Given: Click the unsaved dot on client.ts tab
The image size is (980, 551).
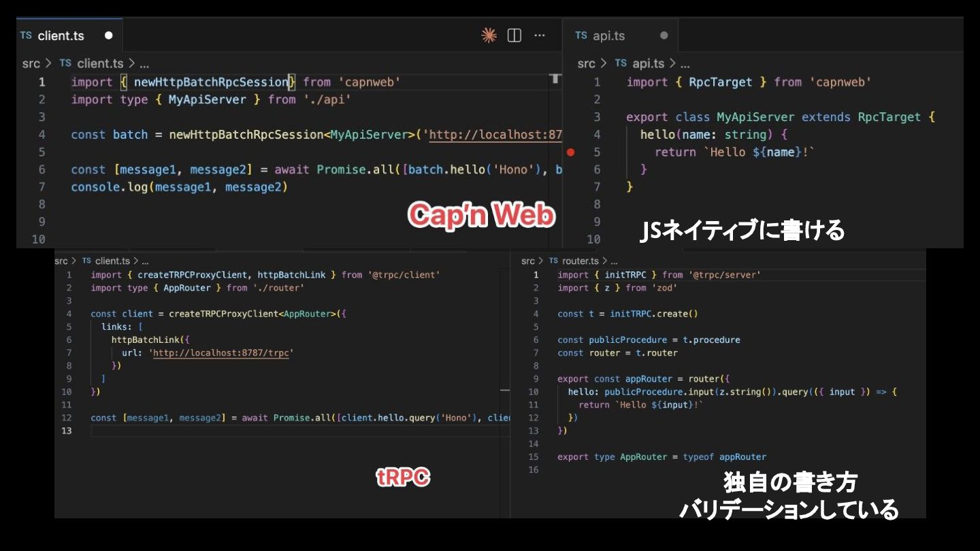Looking at the screenshot, I should (108, 35).
